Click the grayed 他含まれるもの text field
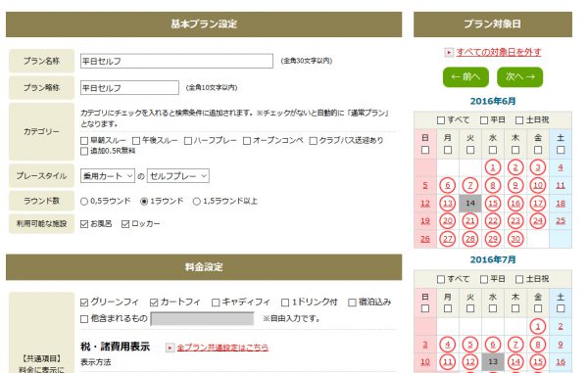The width and height of the screenshot is (588, 373). pyautogui.click(x=202, y=319)
